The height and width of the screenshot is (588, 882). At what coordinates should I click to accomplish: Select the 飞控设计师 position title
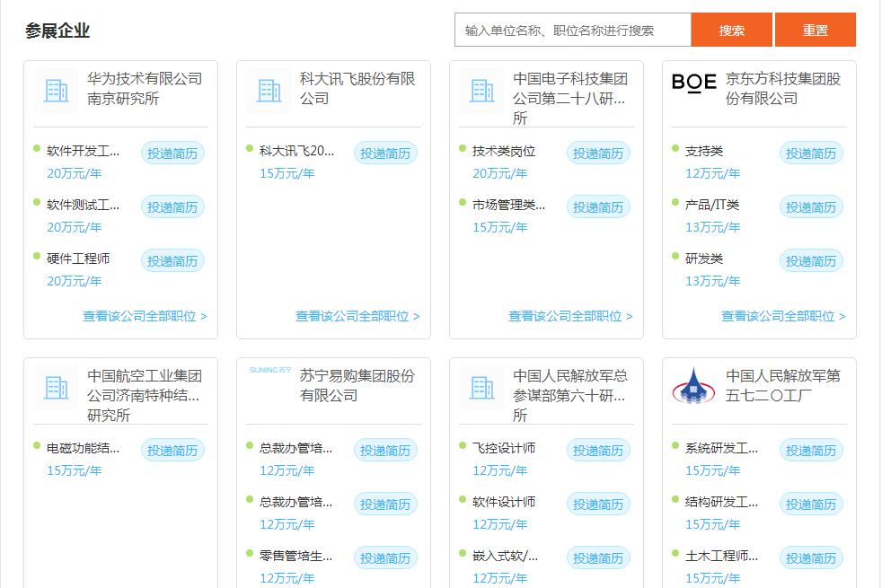504,449
